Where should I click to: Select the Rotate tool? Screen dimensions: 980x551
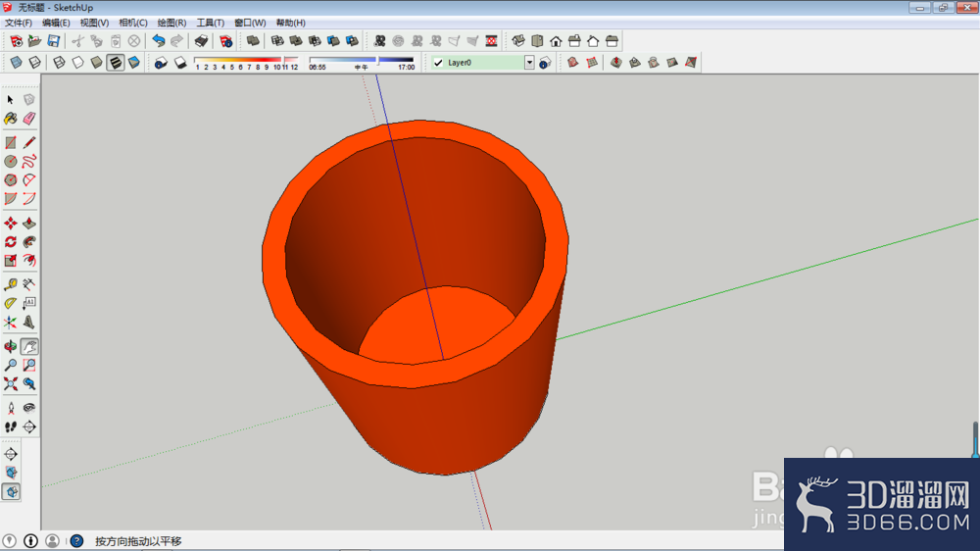[x=11, y=242]
